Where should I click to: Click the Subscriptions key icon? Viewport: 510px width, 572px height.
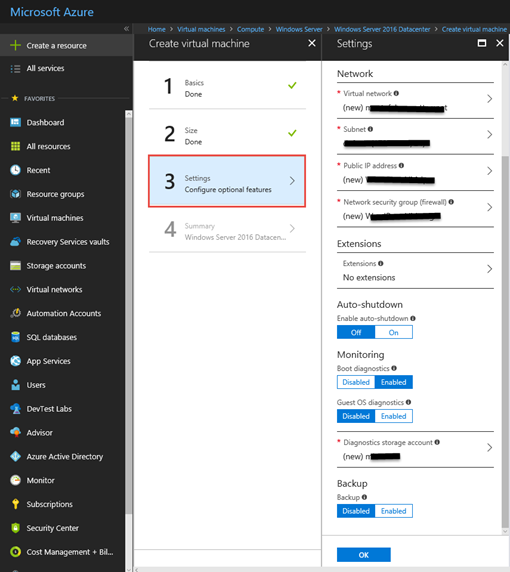[x=15, y=504]
